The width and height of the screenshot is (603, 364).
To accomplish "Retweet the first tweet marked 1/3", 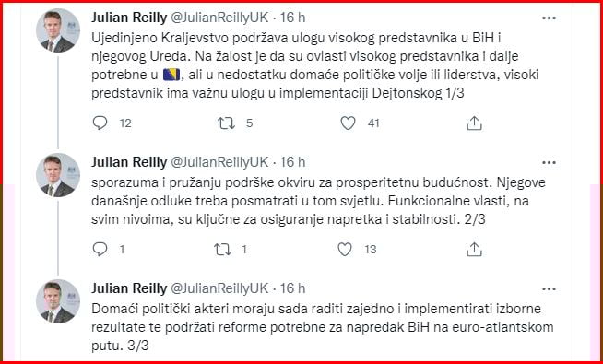I will pyautogui.click(x=226, y=123).
